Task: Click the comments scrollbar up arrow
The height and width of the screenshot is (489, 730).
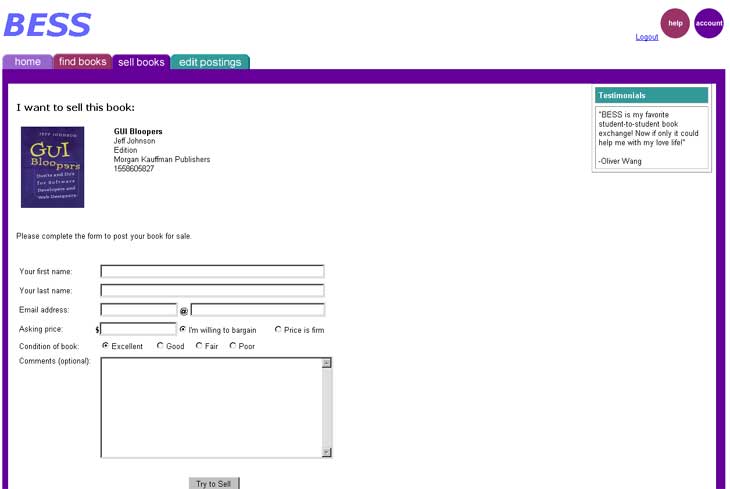Action: tap(326, 363)
